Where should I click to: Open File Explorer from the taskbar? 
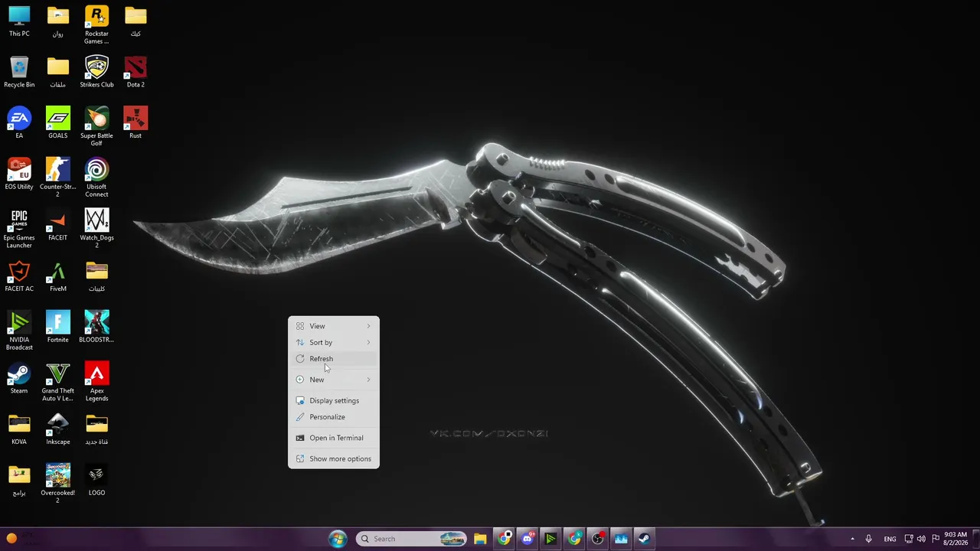coord(480,539)
